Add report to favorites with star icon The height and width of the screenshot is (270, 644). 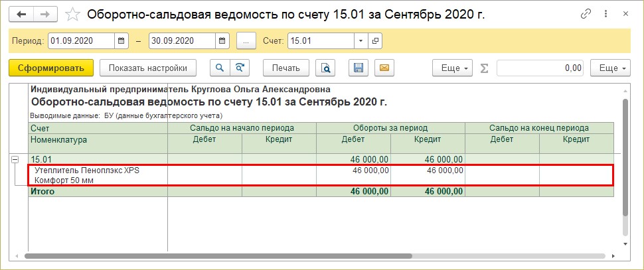(x=72, y=15)
